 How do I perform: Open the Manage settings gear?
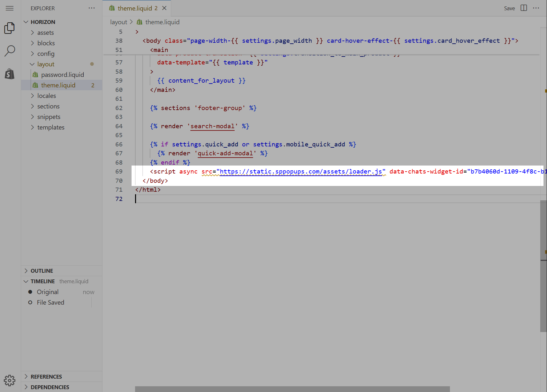tap(10, 380)
